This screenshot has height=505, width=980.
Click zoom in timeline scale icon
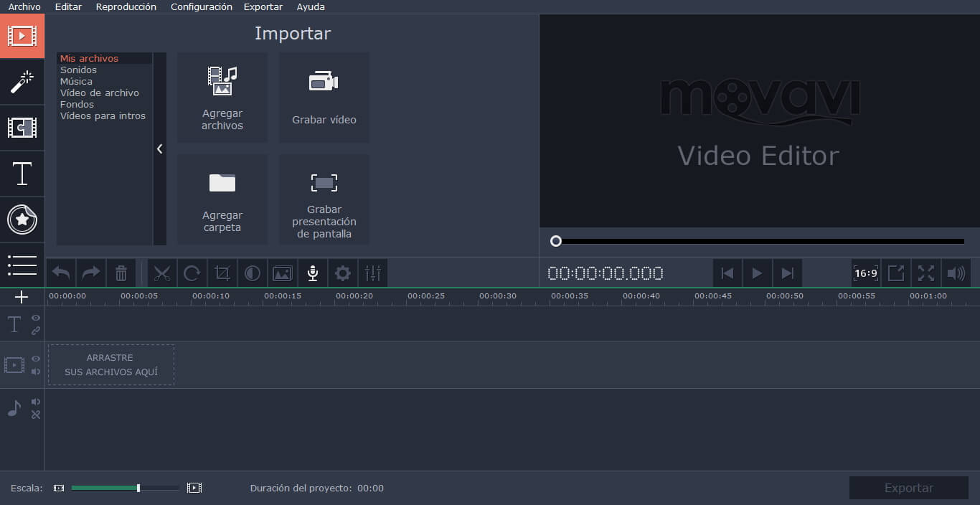(194, 488)
